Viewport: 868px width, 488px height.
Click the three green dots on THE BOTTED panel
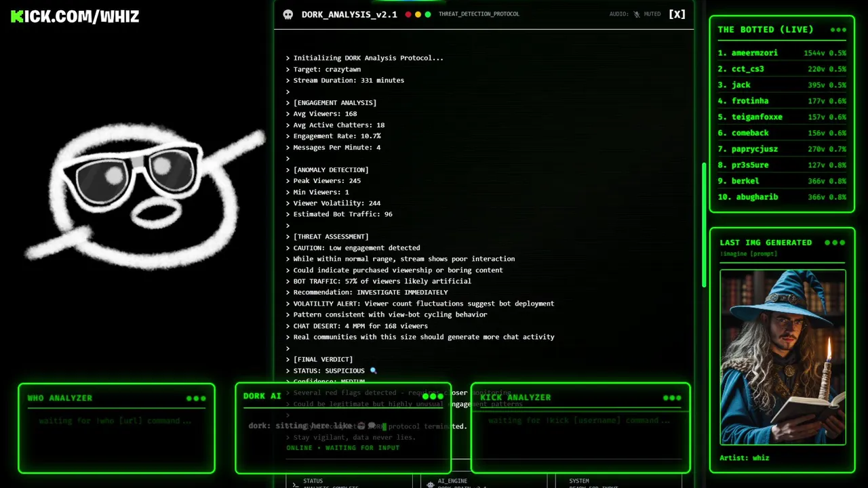(x=838, y=30)
